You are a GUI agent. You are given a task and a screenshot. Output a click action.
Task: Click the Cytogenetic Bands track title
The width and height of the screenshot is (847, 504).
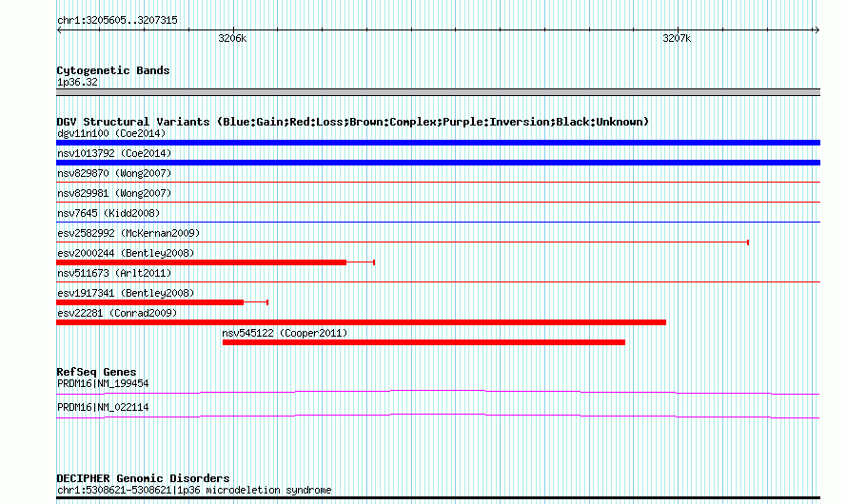(x=113, y=70)
